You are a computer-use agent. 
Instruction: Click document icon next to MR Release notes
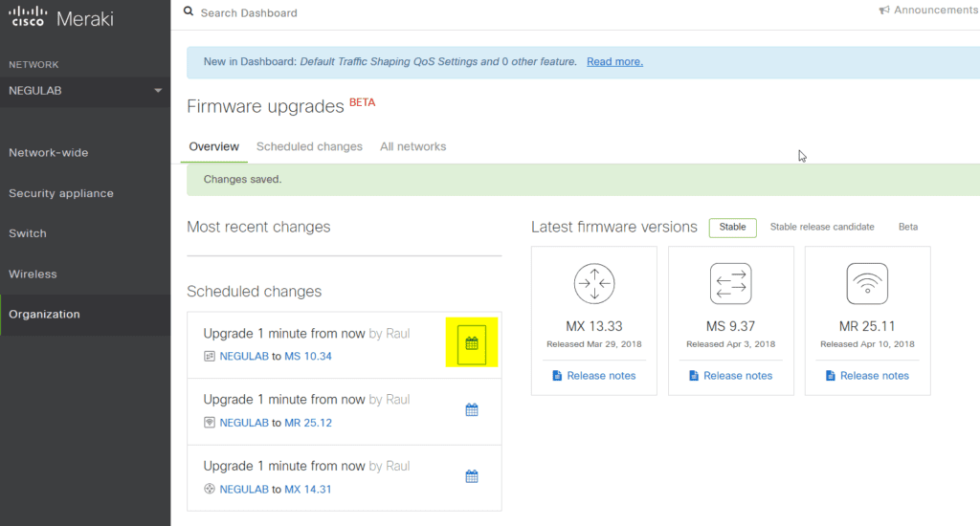(x=830, y=376)
